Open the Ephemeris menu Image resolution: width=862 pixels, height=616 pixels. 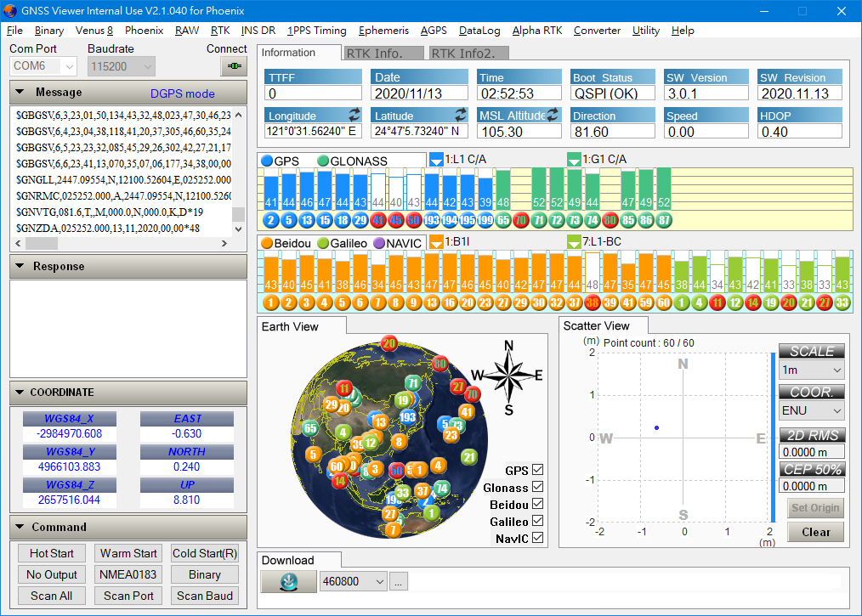(x=383, y=31)
